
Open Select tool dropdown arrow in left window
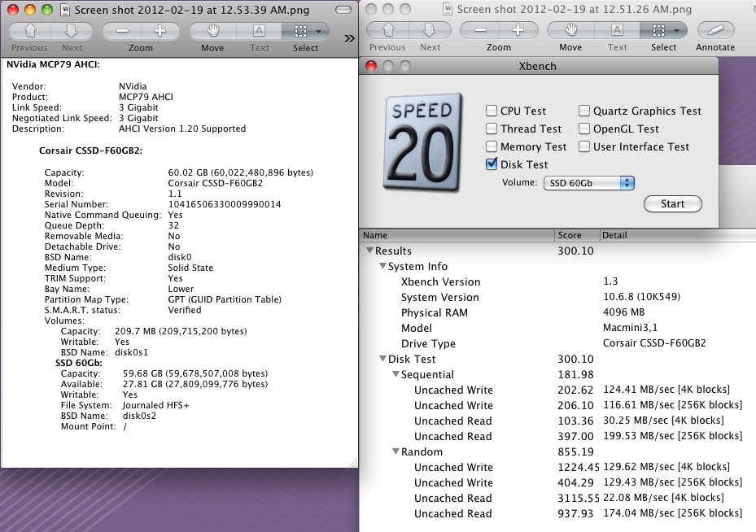(x=319, y=32)
